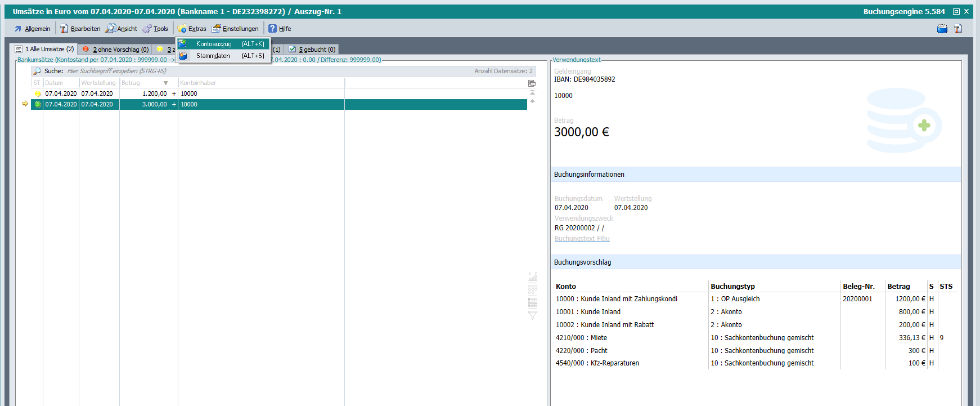Open the Allgemein menu
980x406 pixels.
(32, 29)
